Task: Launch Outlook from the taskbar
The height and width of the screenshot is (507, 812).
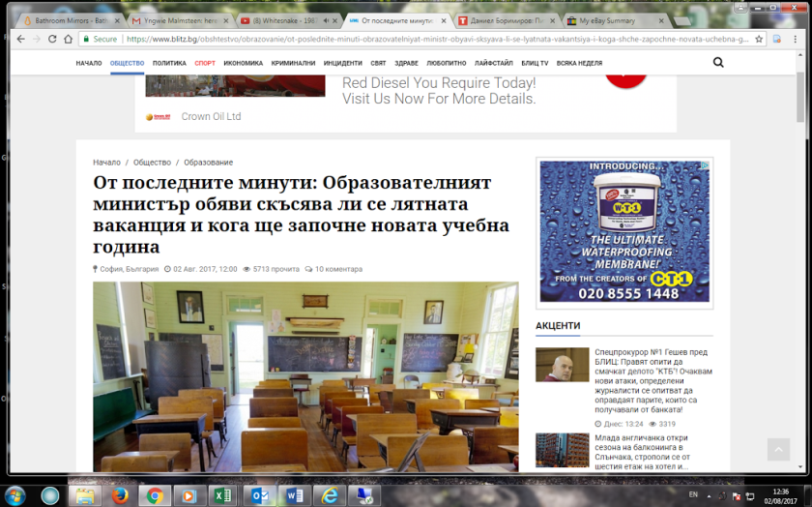Action: pyautogui.click(x=258, y=494)
